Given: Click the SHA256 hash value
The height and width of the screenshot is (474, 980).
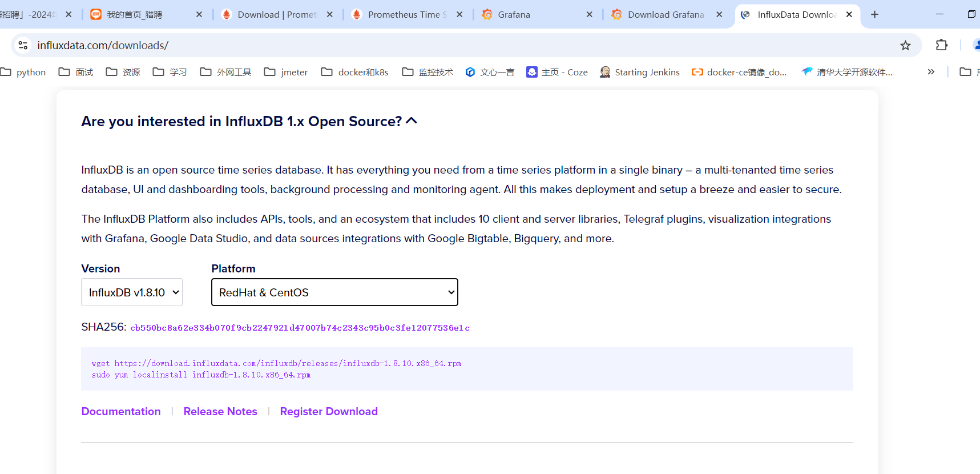Looking at the screenshot, I should [x=300, y=328].
